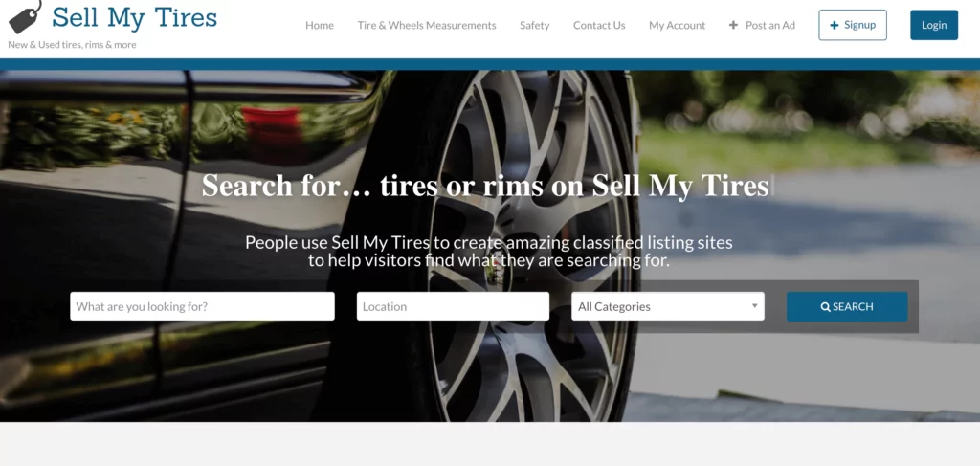Click the price tag logo icon
980x466 pixels.
pos(26,17)
